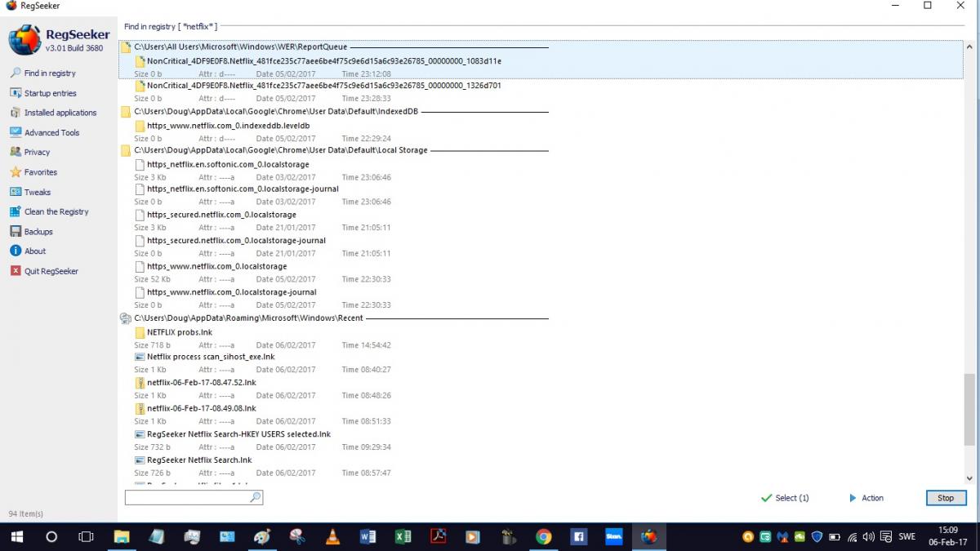This screenshot has height=551, width=980.
Task: Open Startup entries in the sidebar
Action: pos(50,93)
